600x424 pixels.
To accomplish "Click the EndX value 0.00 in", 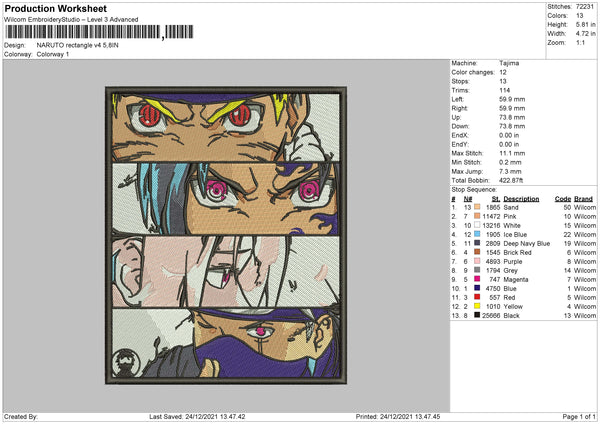I will click(x=509, y=135).
